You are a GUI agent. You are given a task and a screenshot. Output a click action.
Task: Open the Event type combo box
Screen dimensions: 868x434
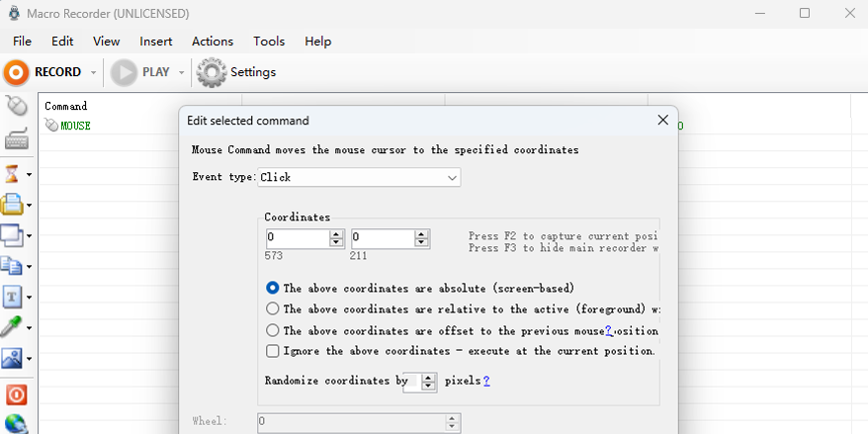pos(359,178)
